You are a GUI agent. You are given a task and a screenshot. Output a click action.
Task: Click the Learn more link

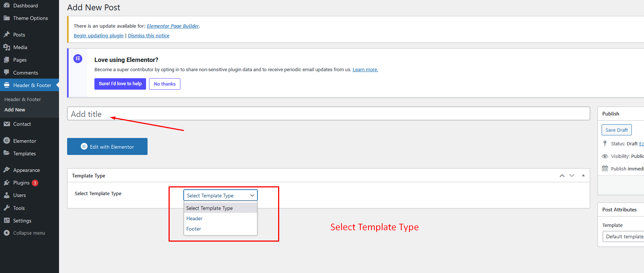(x=365, y=70)
